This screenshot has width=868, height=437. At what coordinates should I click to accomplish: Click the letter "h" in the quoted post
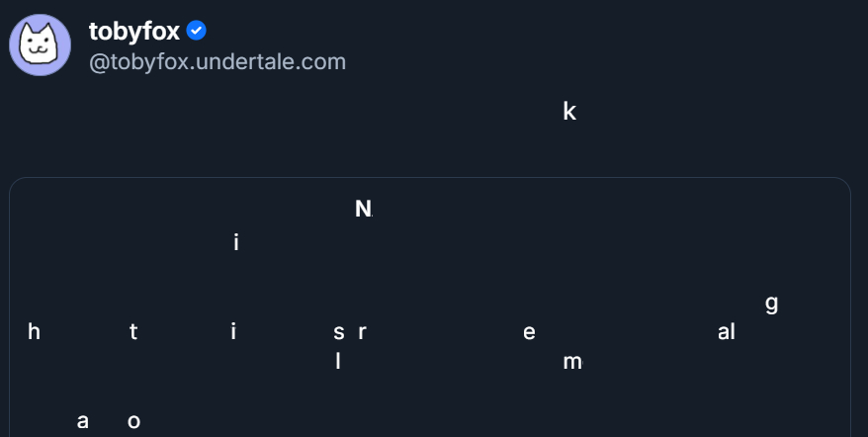coord(35,332)
